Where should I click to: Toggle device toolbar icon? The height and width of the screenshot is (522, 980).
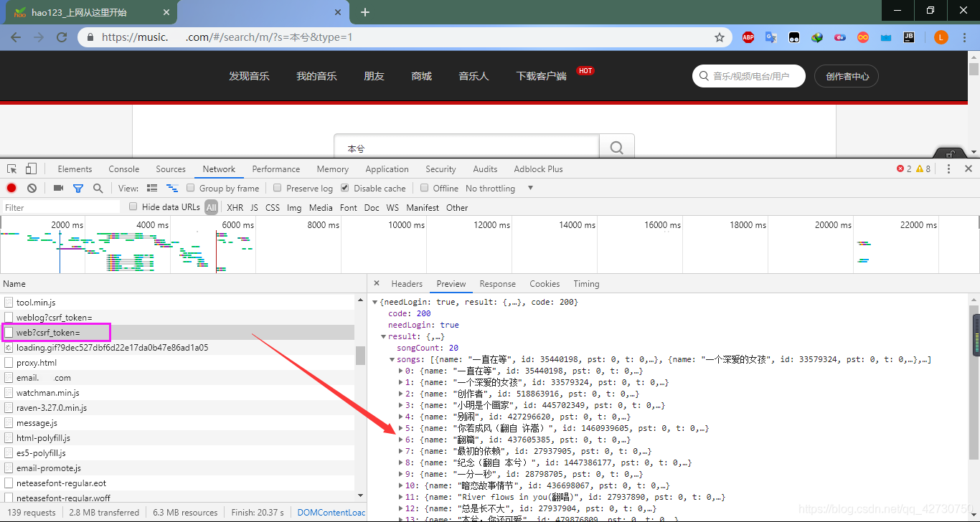pyautogui.click(x=31, y=169)
